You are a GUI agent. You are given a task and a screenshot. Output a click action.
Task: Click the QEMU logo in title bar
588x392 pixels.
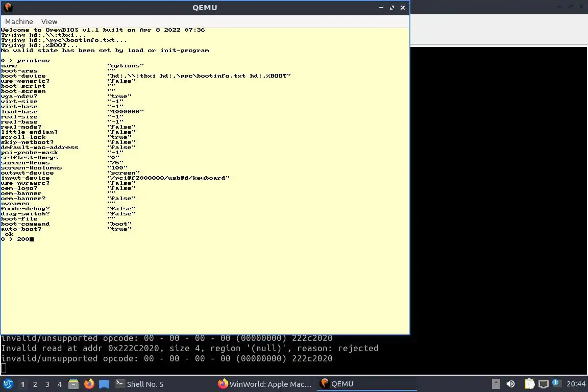tap(8, 8)
